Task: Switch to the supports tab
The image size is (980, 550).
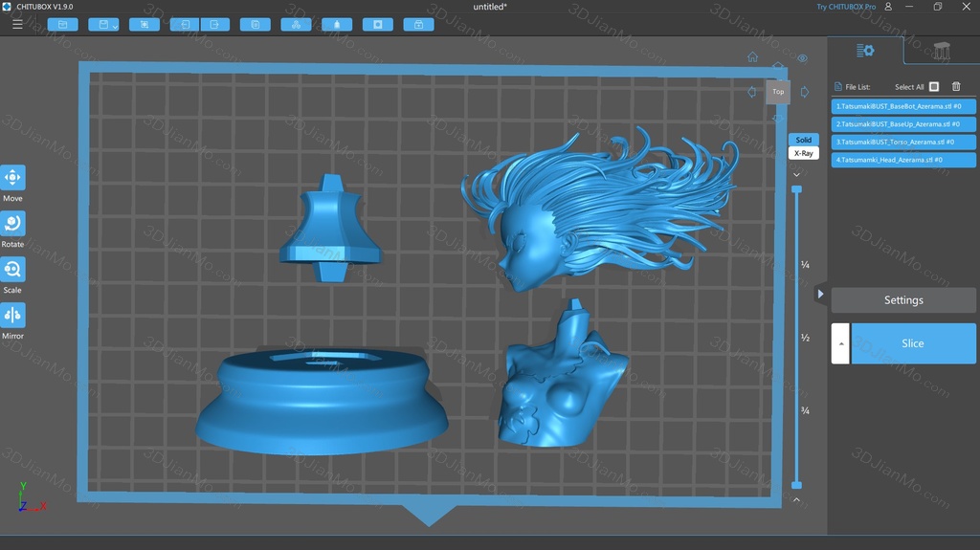Action: [941, 51]
